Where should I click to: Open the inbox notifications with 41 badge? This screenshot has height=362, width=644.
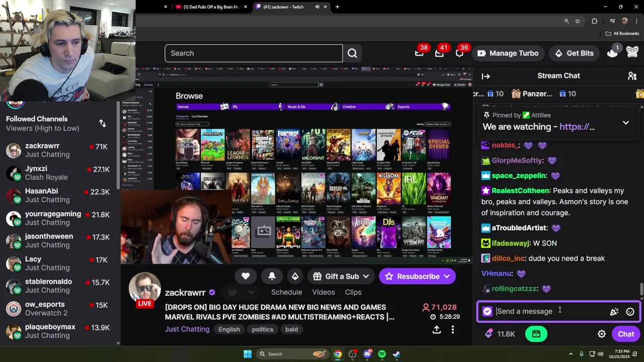click(439, 53)
